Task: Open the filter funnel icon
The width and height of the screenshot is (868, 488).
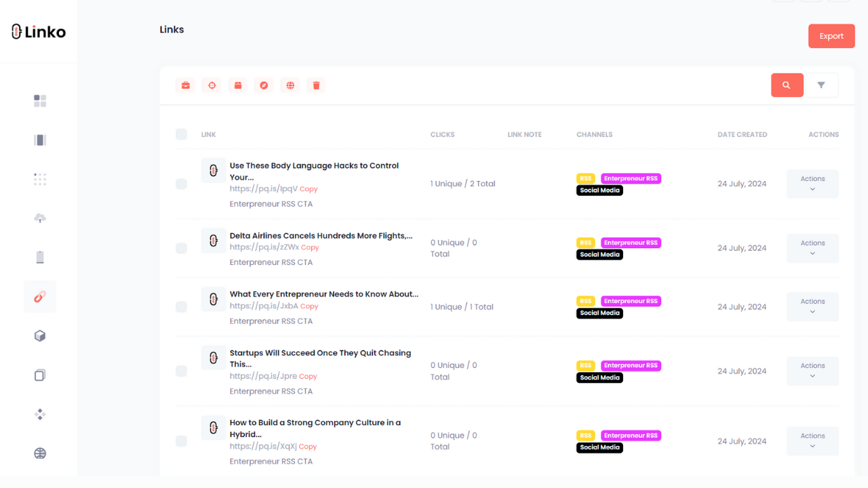Action: pyautogui.click(x=821, y=85)
